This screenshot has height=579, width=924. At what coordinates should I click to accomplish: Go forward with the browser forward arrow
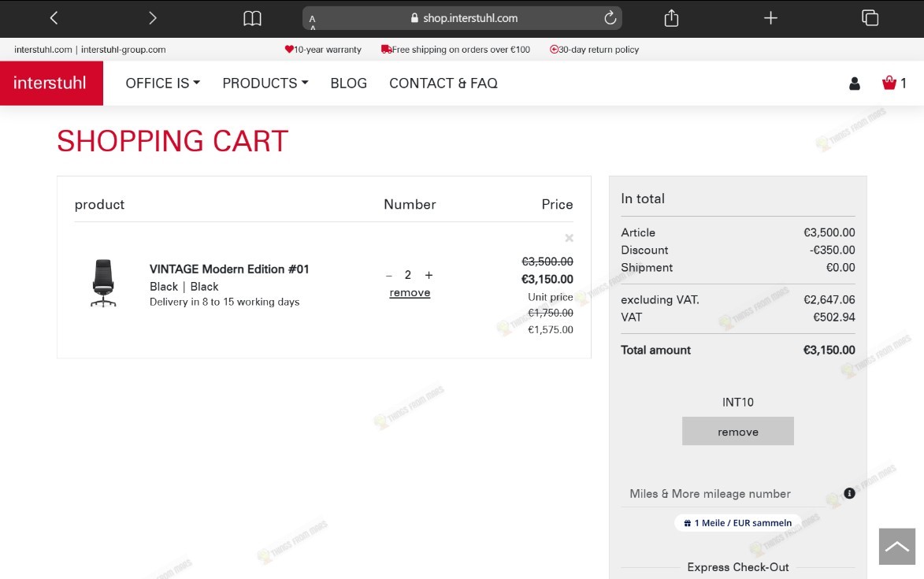[x=153, y=18]
